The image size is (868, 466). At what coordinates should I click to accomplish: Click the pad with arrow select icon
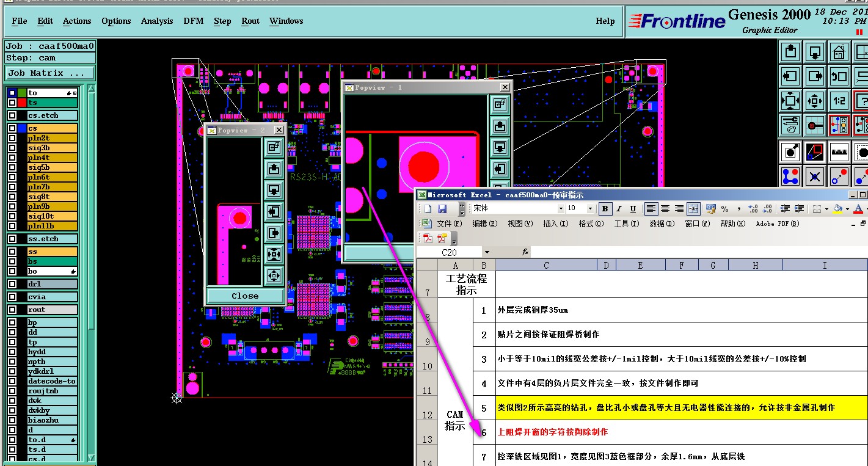click(790, 151)
